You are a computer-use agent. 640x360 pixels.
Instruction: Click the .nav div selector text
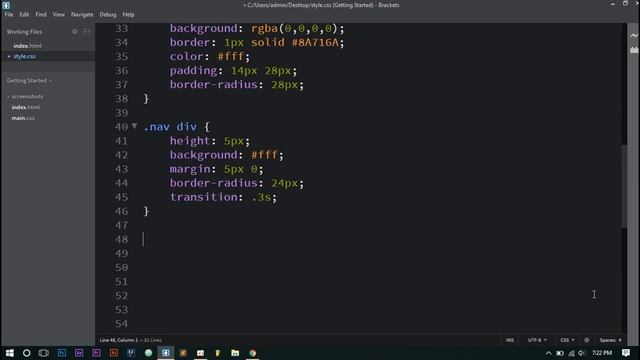(x=170, y=127)
